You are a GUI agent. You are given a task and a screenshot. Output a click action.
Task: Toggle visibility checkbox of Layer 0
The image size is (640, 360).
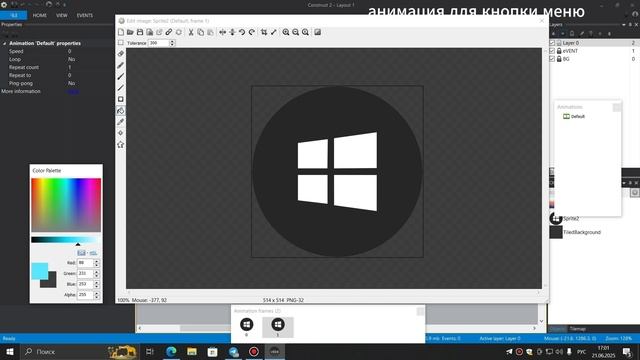(552, 43)
